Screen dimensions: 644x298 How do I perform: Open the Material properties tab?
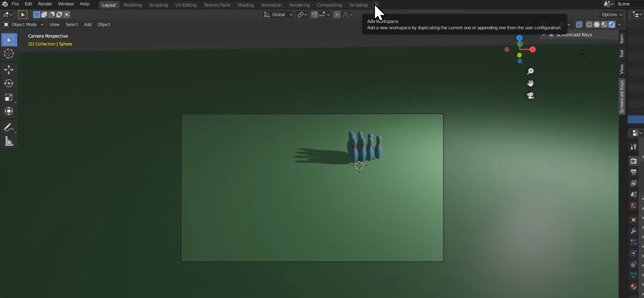[633, 286]
